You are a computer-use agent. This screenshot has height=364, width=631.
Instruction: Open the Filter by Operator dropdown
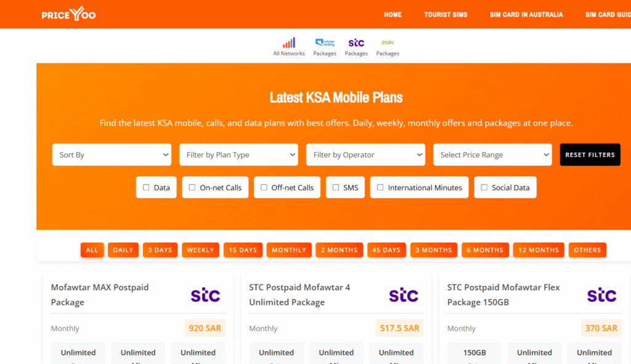point(365,155)
